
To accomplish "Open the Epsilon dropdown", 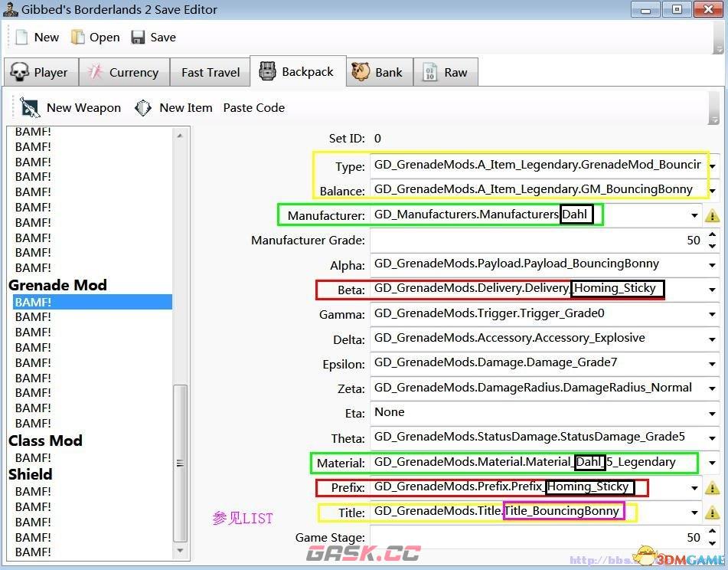I will click(712, 364).
